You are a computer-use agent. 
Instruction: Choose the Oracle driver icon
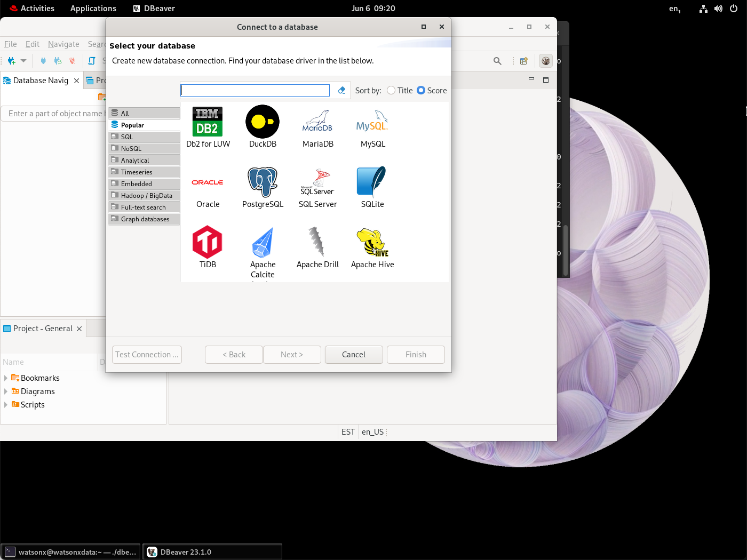pyautogui.click(x=208, y=182)
